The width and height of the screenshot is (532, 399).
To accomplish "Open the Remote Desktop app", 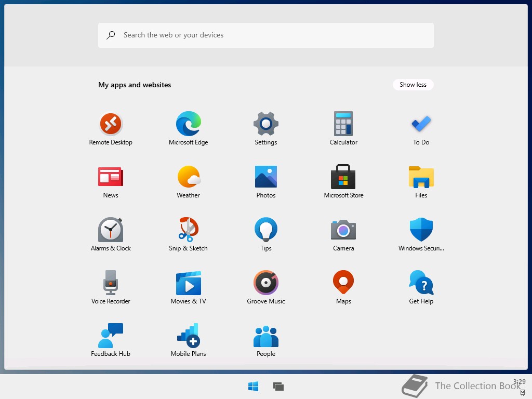I will tap(111, 129).
